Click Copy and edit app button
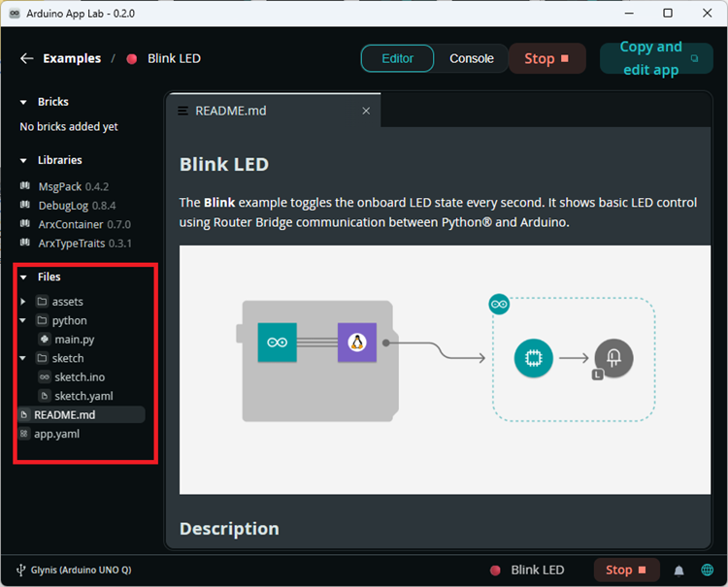This screenshot has height=587, width=728. pos(656,58)
